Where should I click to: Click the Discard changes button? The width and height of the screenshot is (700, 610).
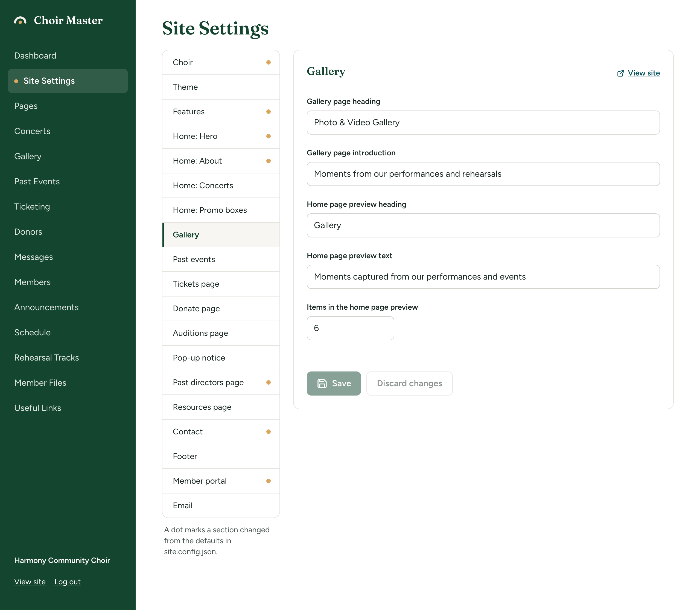pos(409,383)
